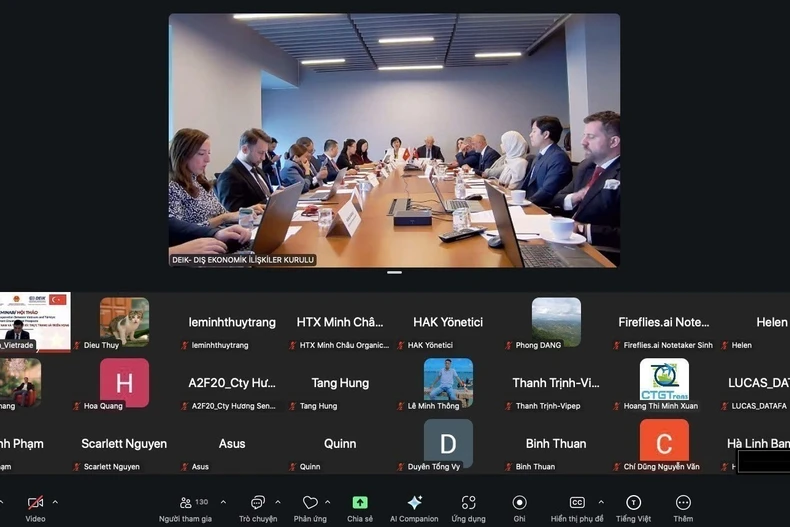Open the Ứng dụng apps icon

(468, 503)
